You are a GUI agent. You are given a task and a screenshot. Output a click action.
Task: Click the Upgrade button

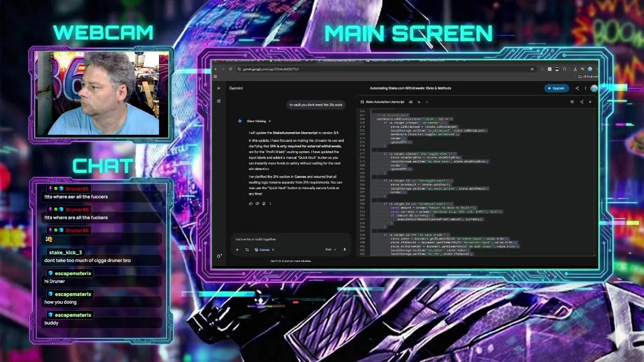pos(556,88)
